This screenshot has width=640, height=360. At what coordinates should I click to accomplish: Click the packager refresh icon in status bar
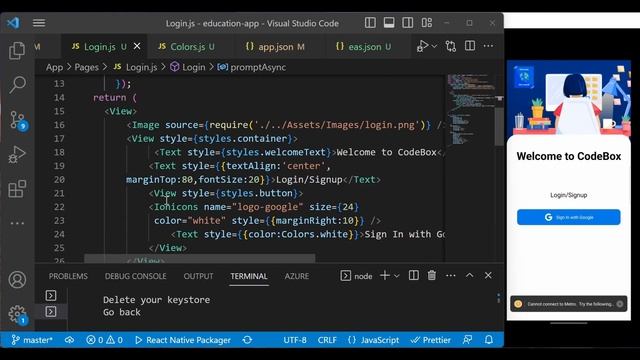(x=247, y=340)
